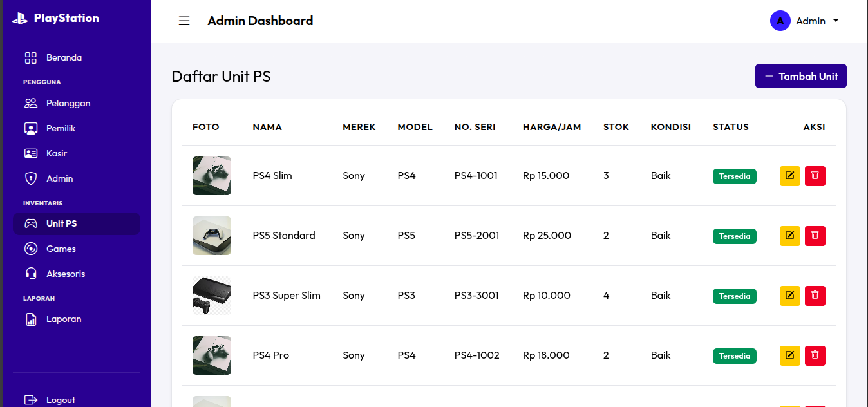
Task: Click price "Rp 18.000"
Action: [546, 355]
